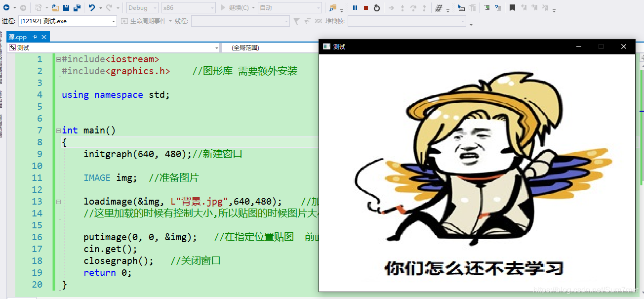Click the 'IMAGE img;' code line
The height and width of the screenshot is (299, 644).
point(110,178)
